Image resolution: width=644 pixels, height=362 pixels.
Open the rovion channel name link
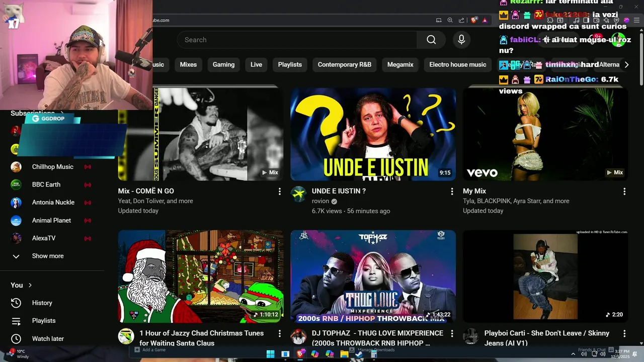(320, 201)
